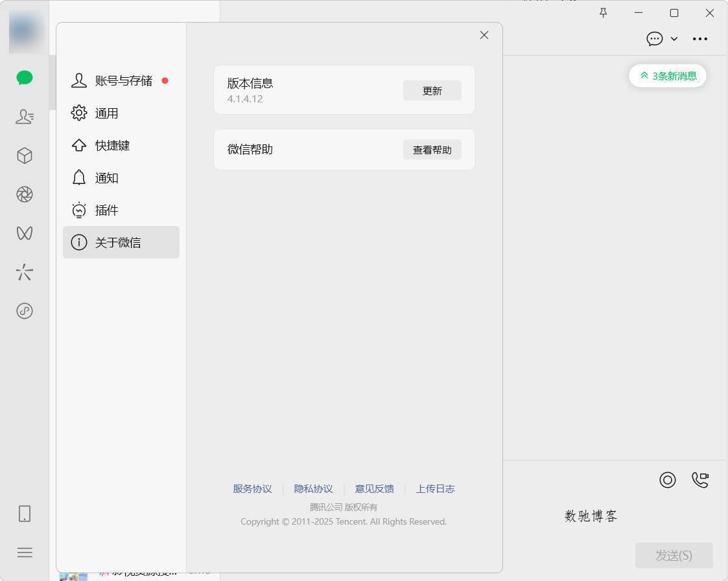Jump to 3条新消息 notice
The height and width of the screenshot is (581, 728).
[x=668, y=76]
